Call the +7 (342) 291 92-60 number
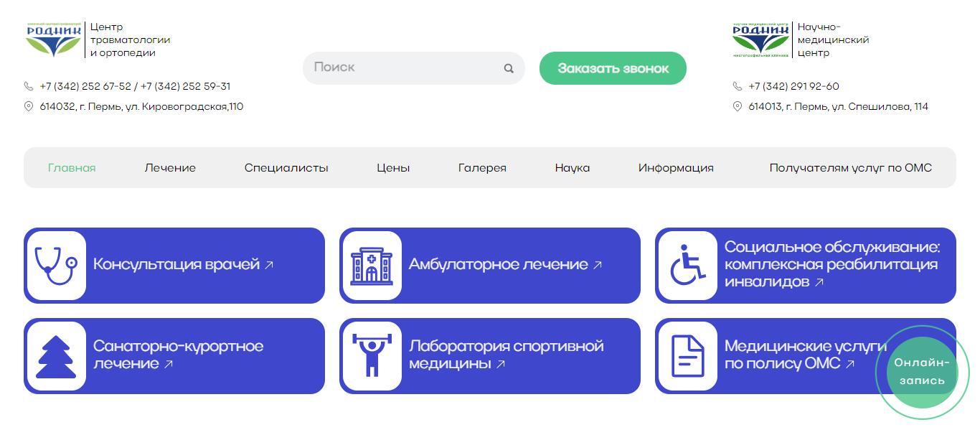 (x=793, y=86)
